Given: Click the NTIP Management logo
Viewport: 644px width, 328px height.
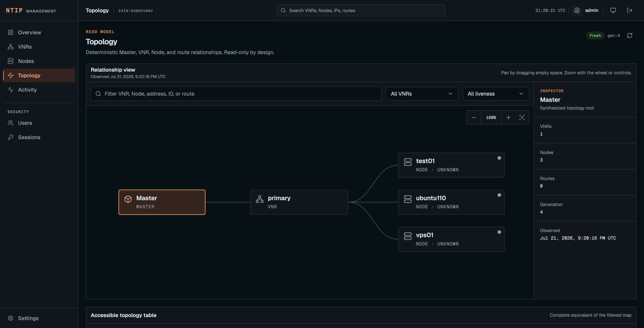Looking at the screenshot, I should coord(31,11).
